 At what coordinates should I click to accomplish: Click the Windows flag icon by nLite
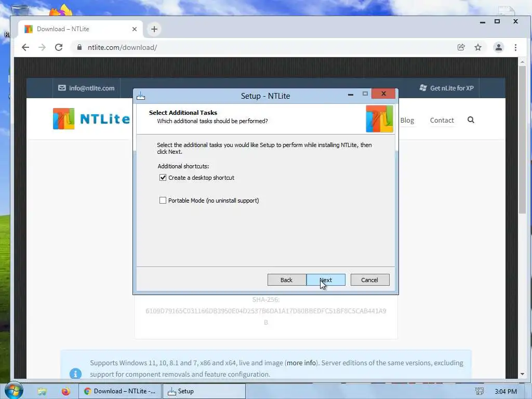[423, 88]
